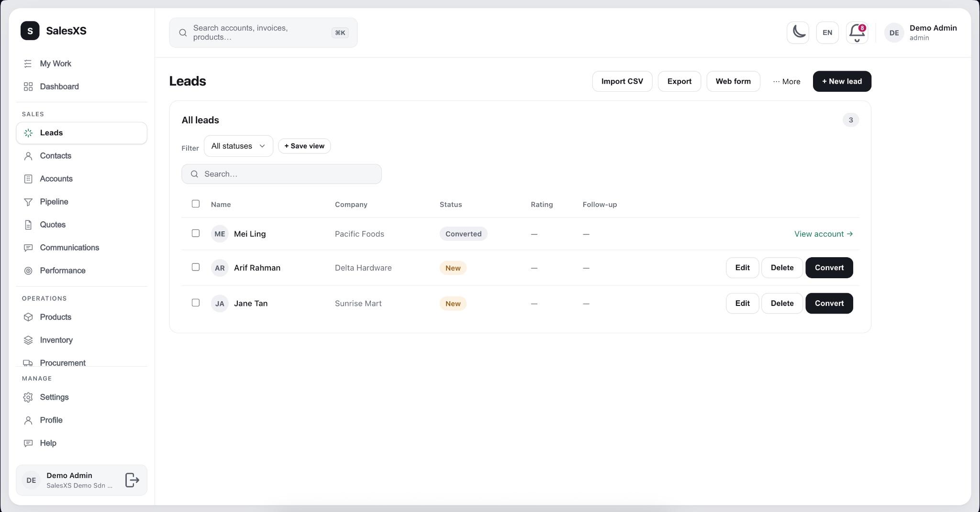Create a lead with New lead
Viewport: 980px width, 512px height.
point(842,81)
